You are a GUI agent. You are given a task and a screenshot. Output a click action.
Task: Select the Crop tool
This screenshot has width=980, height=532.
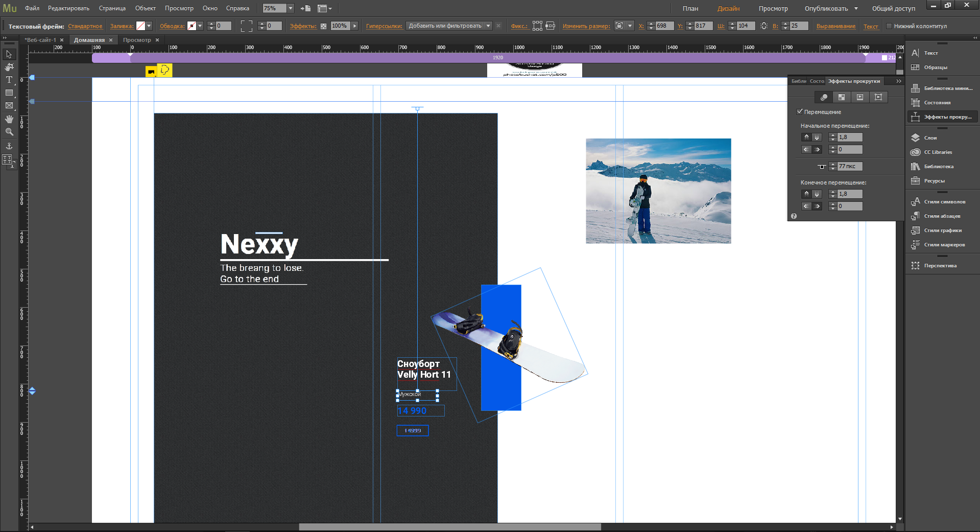[9, 67]
